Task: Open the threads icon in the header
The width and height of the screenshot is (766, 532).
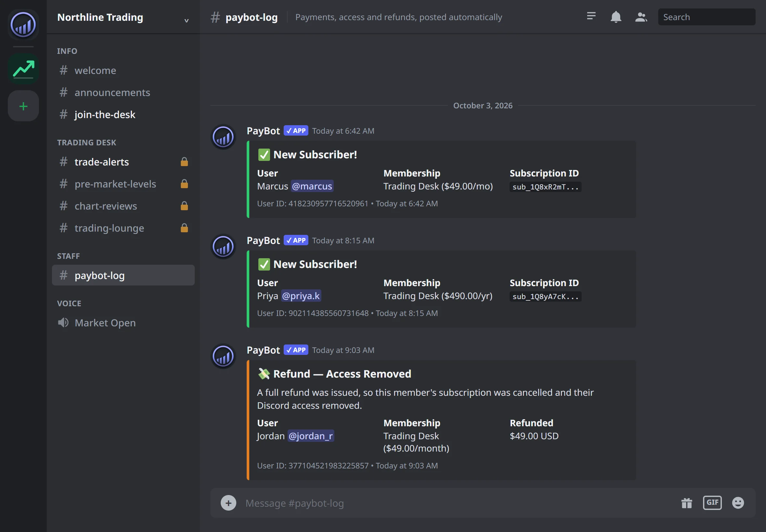Action: tap(591, 16)
